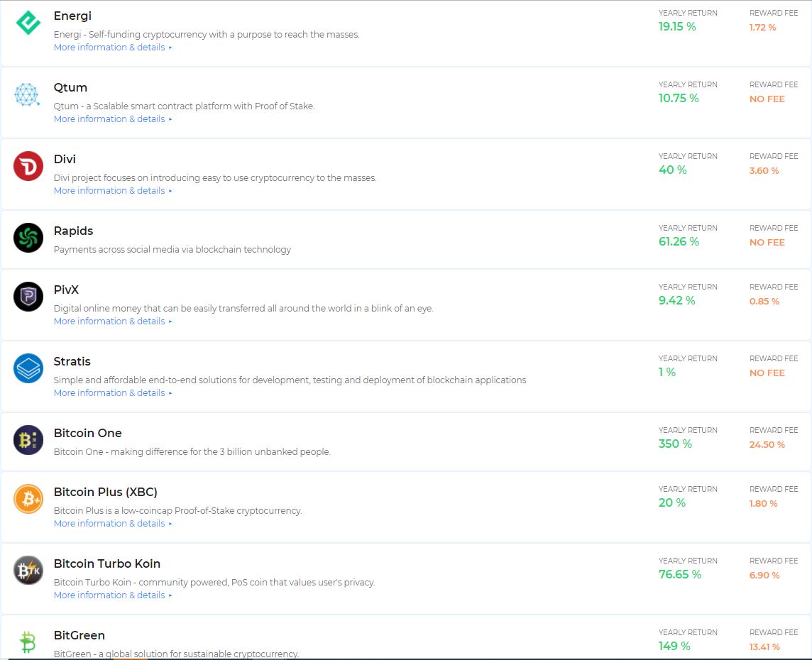Viewport: 812px width, 660px height.
Task: Click the Bitcoin One title
Action: click(88, 434)
